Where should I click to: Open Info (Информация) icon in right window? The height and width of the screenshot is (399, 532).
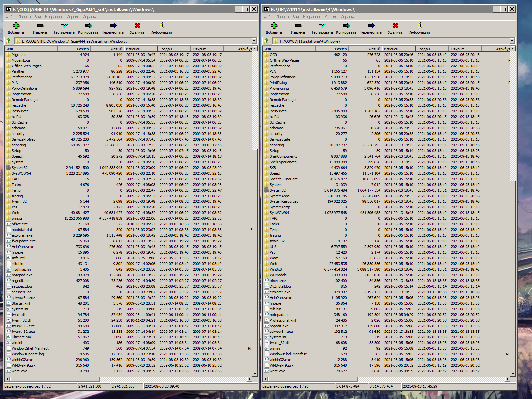coord(419,26)
